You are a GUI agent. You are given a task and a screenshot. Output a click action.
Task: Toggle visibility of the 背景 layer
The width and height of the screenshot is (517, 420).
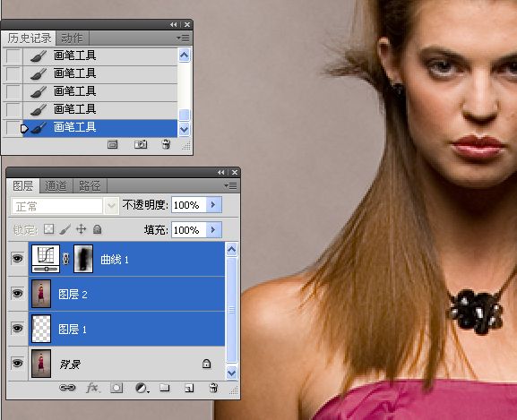18,364
